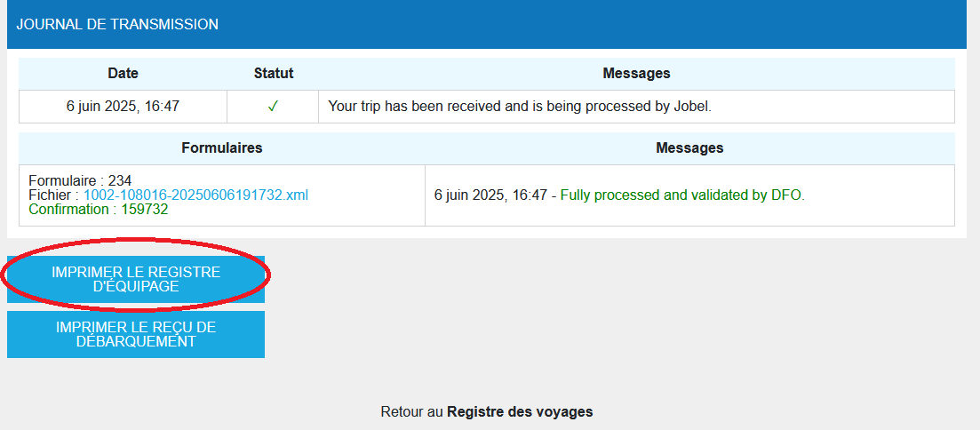This screenshot has width=980, height=430.
Task: Open the 1002-108016-20250606191732.xml file link
Action: point(195,195)
